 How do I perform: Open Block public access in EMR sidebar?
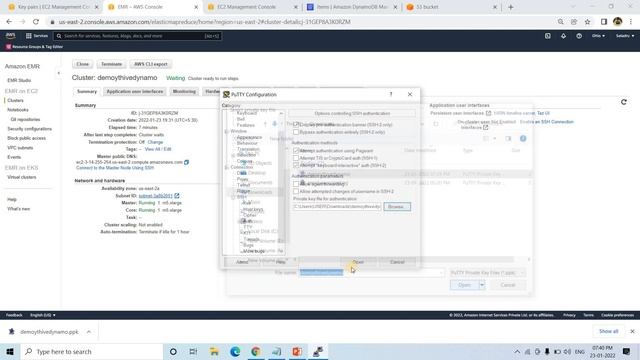[27, 138]
